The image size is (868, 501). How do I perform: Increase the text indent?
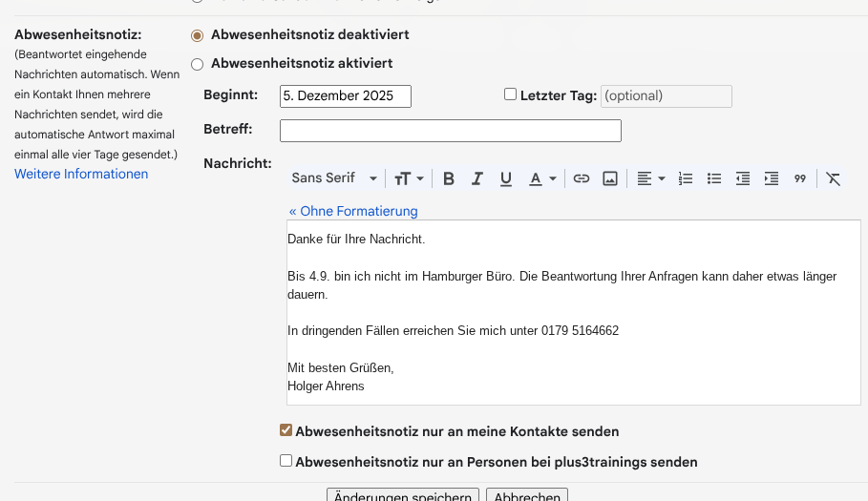772,178
